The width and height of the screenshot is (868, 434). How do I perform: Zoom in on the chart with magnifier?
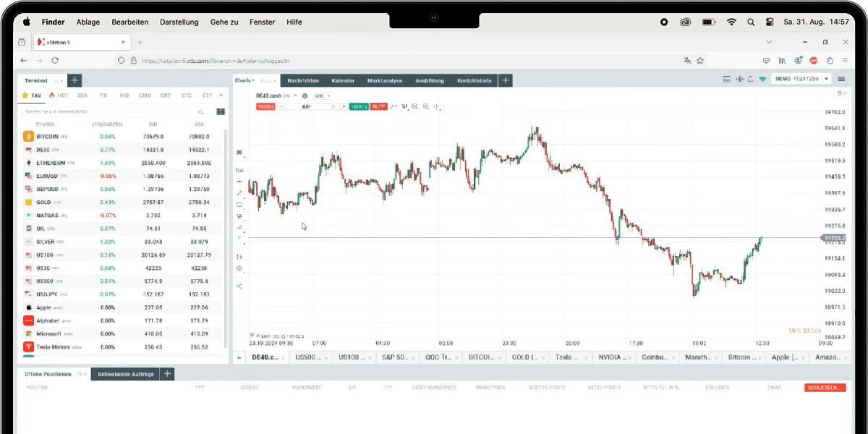[414, 106]
